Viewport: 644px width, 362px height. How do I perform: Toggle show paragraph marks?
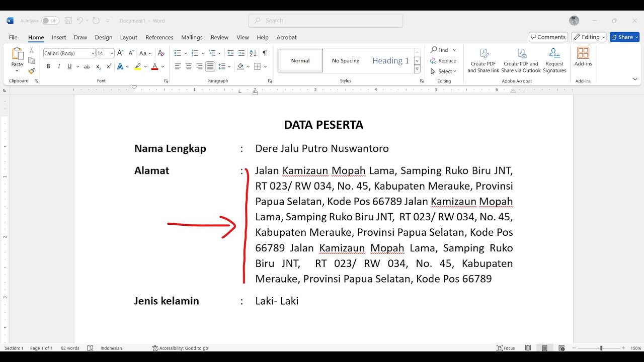tap(265, 53)
